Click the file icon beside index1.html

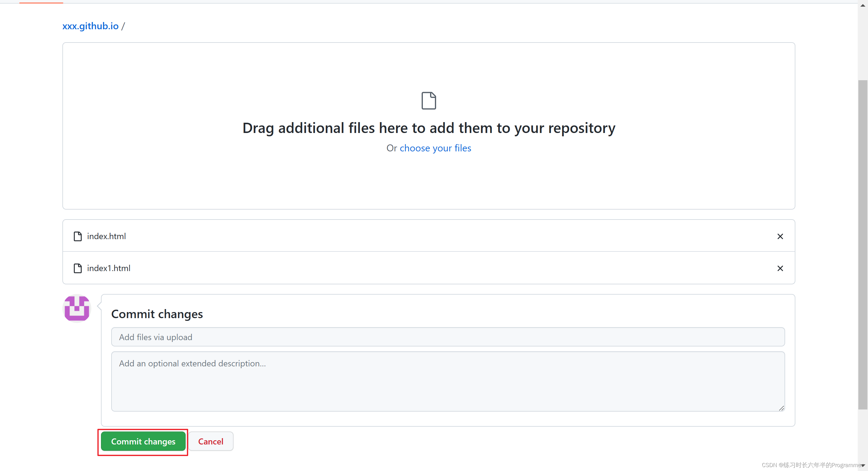[77, 268]
